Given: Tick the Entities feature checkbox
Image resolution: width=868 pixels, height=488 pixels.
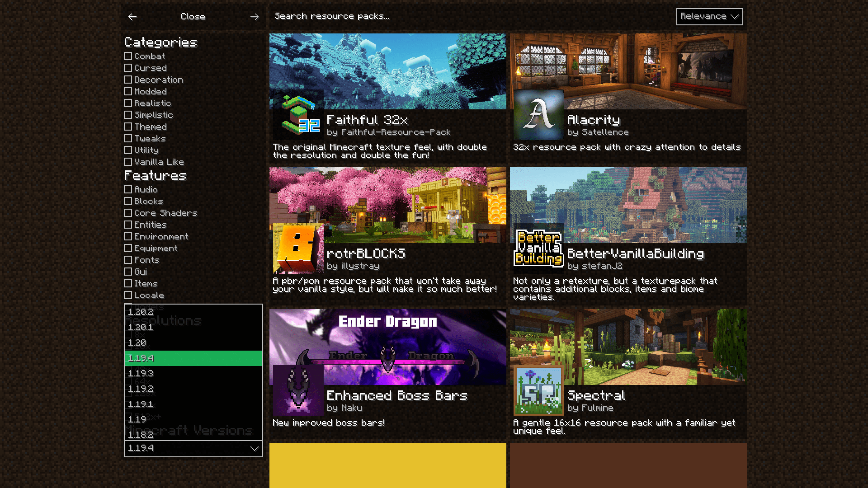Looking at the screenshot, I should 128,225.
